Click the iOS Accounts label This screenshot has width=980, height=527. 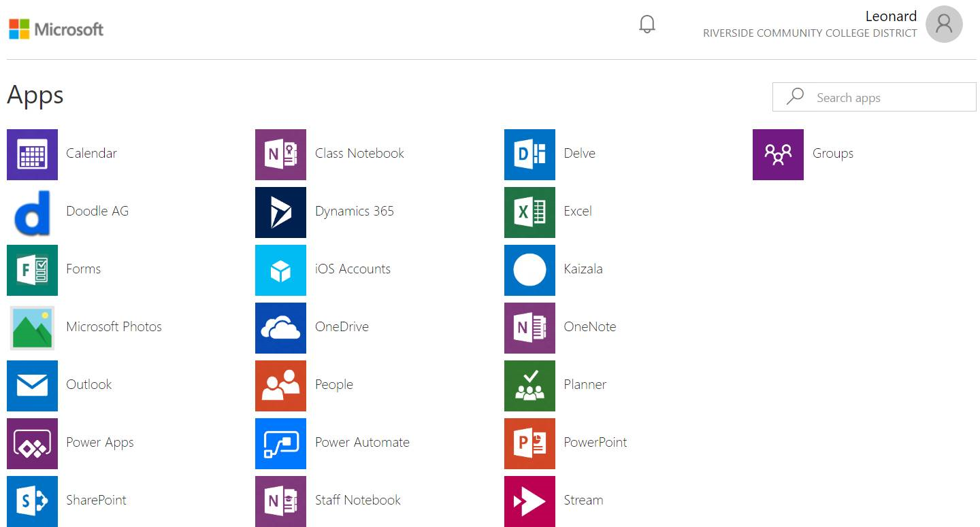pos(353,269)
